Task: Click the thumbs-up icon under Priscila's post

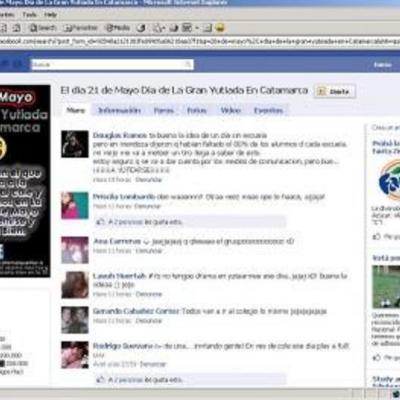Action: pos(100,222)
